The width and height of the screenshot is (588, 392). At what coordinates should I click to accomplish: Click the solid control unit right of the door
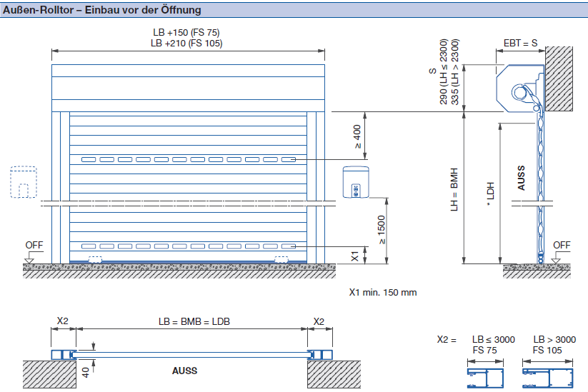click(x=356, y=182)
